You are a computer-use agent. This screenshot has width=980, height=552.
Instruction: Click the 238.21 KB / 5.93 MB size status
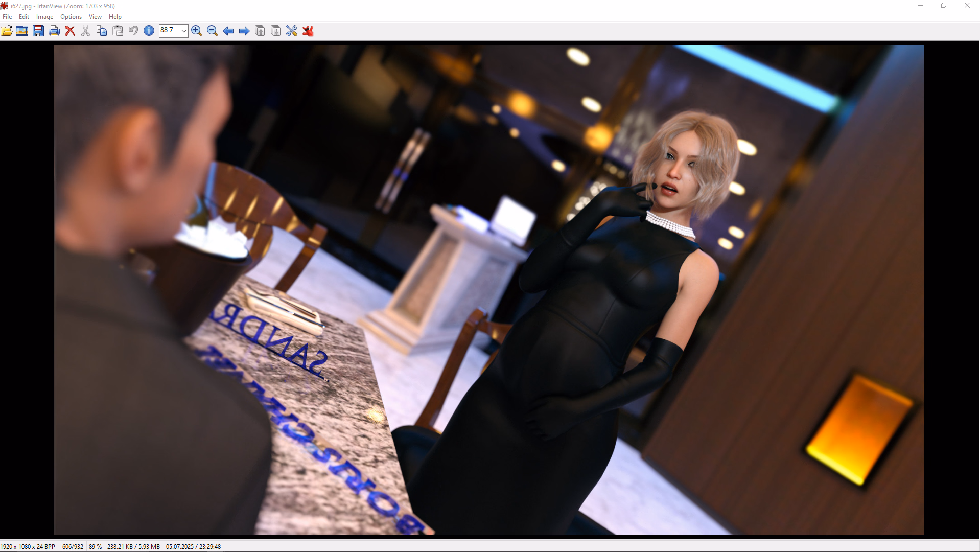coord(133,547)
